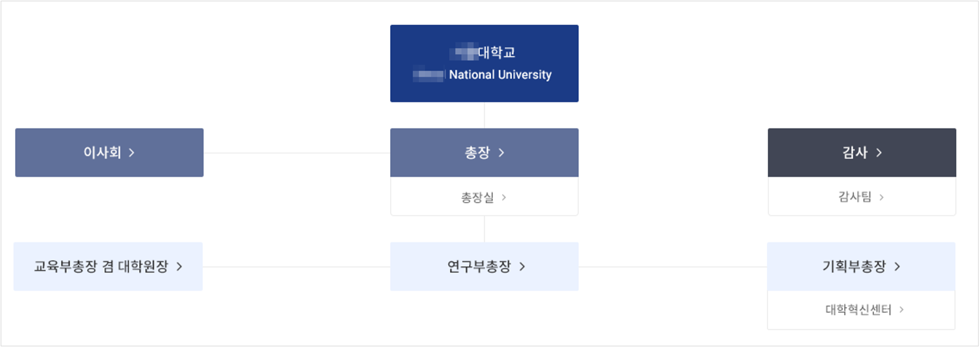This screenshot has height=349, width=980.
Task: Open the 기획부총장 box
Action: point(861,267)
